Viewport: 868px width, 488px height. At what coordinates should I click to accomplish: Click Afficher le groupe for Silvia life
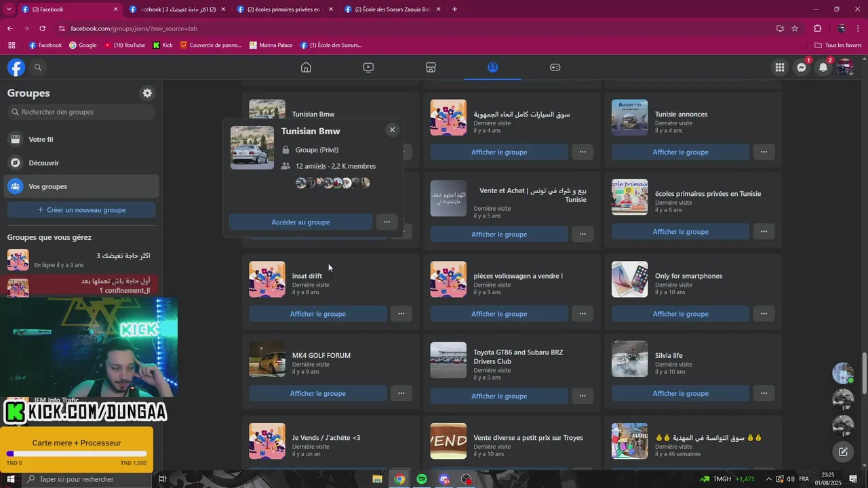tap(680, 393)
